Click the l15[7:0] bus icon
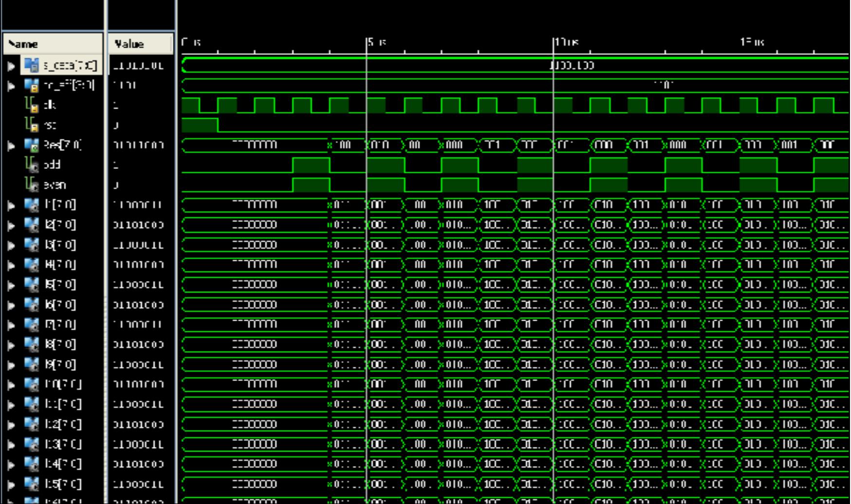Image resolution: width=851 pixels, height=504 pixels. (x=32, y=484)
